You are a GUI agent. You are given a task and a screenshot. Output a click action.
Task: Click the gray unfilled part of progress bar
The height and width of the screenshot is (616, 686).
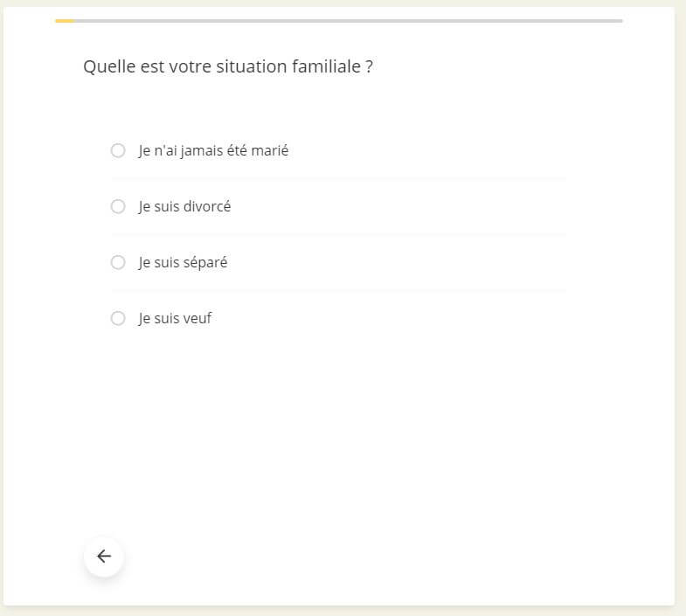coord(350,20)
